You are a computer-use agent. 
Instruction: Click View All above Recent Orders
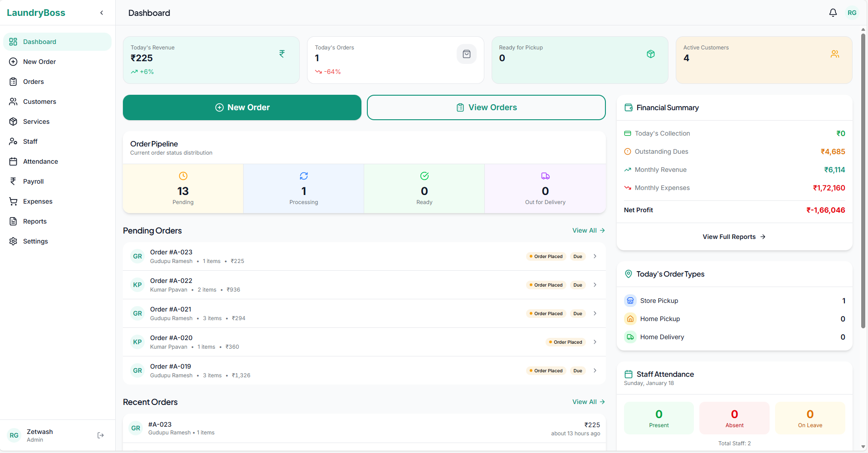click(x=588, y=402)
